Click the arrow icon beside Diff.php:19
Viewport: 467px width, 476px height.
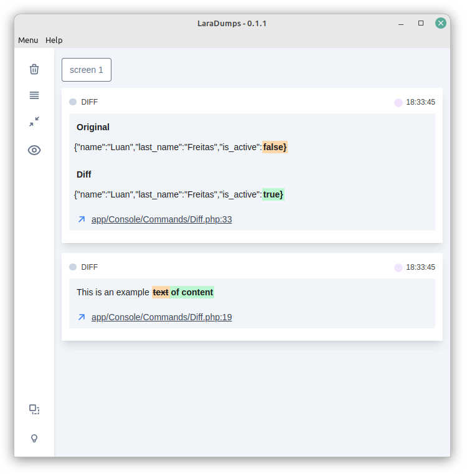(x=82, y=317)
